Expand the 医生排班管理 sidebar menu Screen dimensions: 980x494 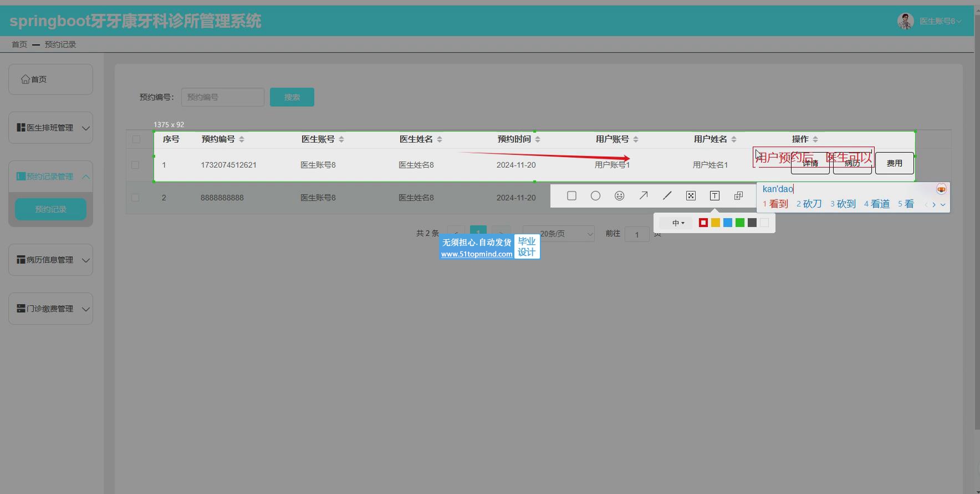point(50,128)
